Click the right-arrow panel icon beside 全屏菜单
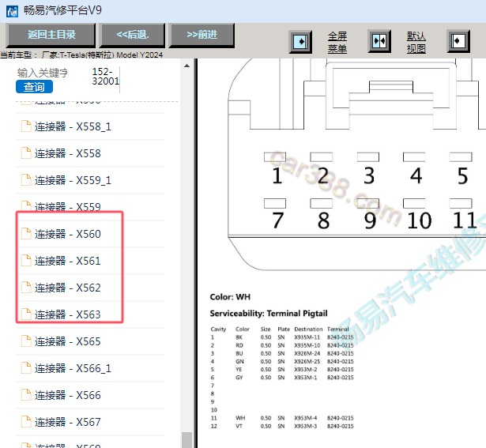 (300, 42)
